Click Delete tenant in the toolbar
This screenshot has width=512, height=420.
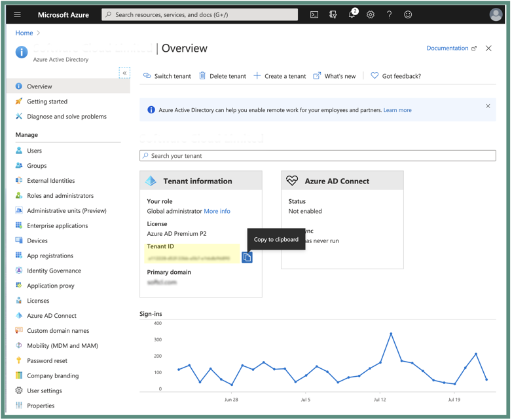pyautogui.click(x=223, y=76)
